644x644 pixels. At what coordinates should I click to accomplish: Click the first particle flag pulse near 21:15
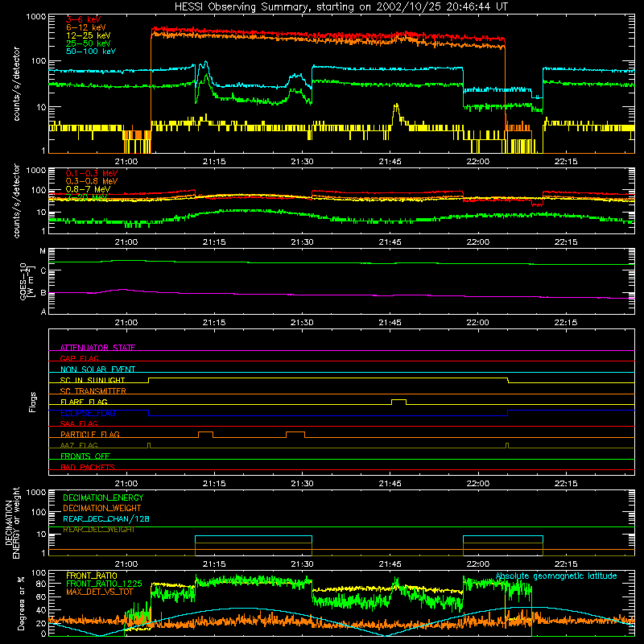(x=205, y=435)
